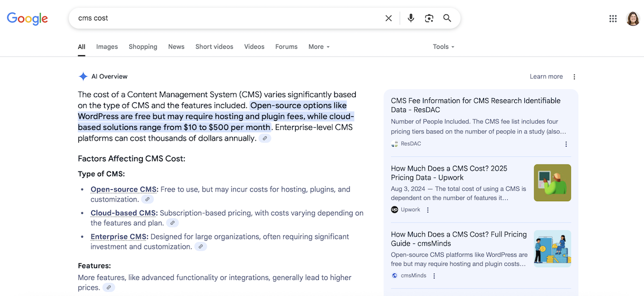Click the 'AI Overview' heading text
The width and height of the screenshot is (644, 296).
pos(109,77)
